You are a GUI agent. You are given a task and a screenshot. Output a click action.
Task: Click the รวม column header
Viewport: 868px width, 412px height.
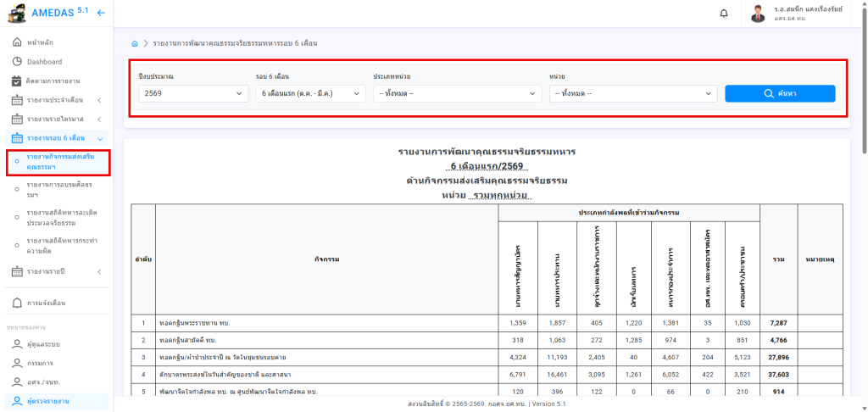778,259
